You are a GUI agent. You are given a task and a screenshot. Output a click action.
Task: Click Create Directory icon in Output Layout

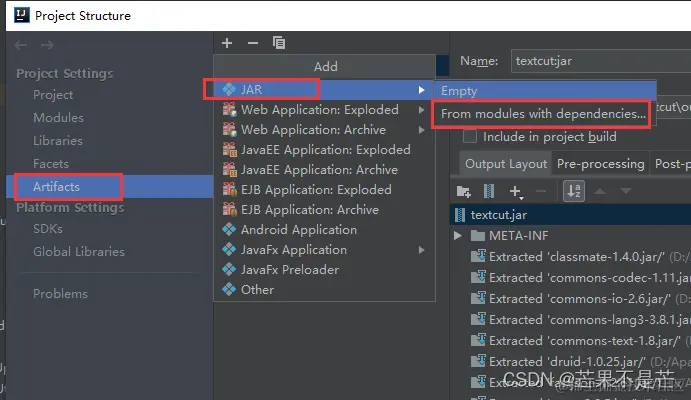tap(464, 191)
